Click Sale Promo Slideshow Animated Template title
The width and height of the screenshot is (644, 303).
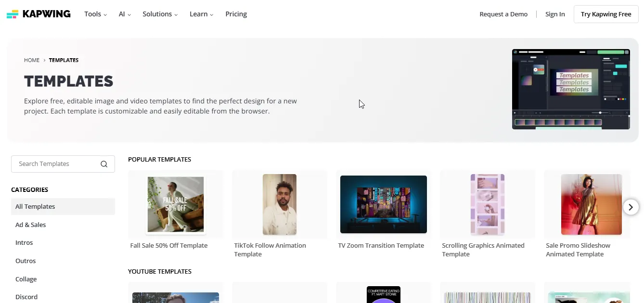pyautogui.click(x=578, y=250)
